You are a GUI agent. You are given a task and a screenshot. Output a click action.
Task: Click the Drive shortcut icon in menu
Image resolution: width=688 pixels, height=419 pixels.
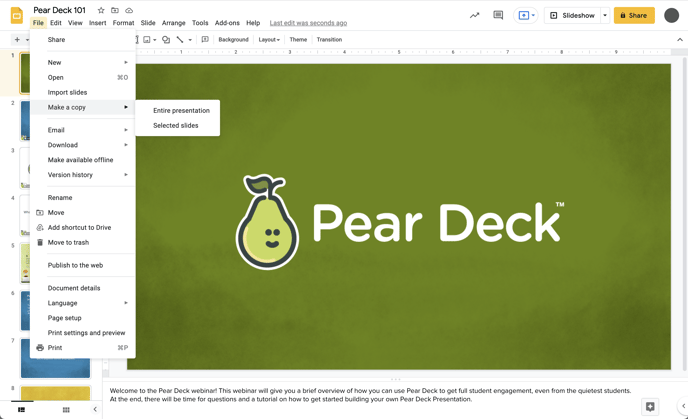(x=40, y=227)
